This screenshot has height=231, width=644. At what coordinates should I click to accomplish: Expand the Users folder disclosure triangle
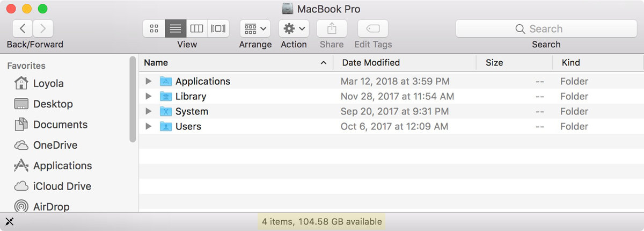pos(149,127)
